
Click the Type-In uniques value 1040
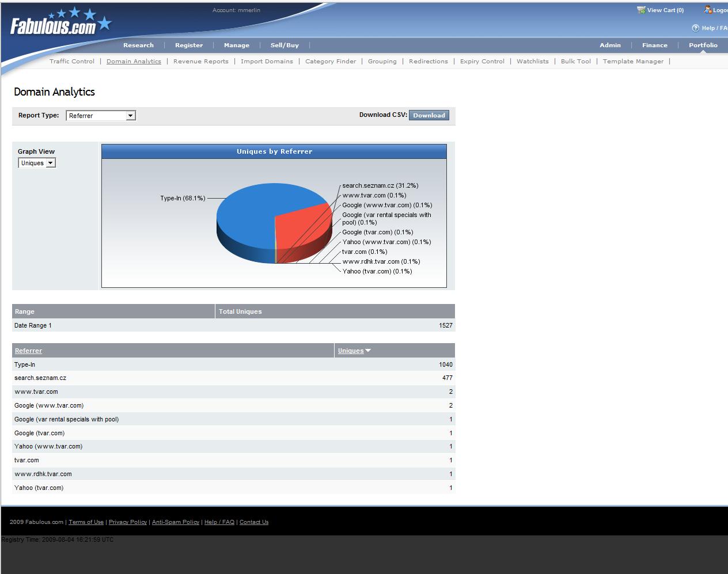coord(446,364)
